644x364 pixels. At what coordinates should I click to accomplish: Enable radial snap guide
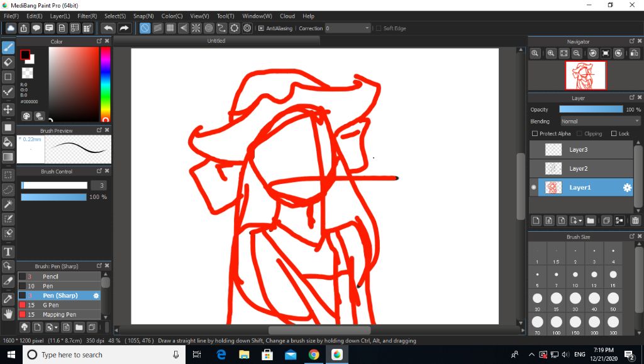click(x=196, y=28)
